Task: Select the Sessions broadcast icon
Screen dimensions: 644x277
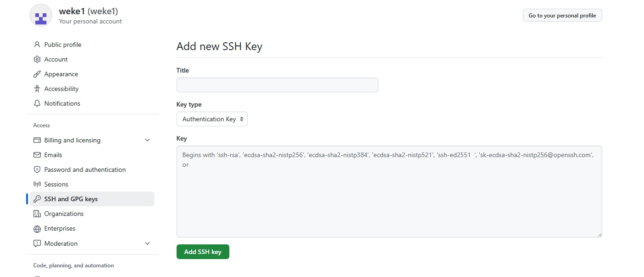Action: point(37,184)
